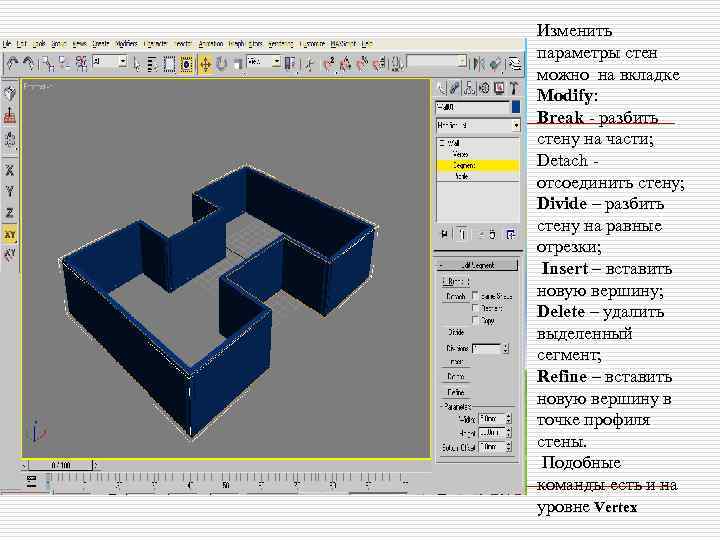Open the MAXScript menu

point(343,44)
